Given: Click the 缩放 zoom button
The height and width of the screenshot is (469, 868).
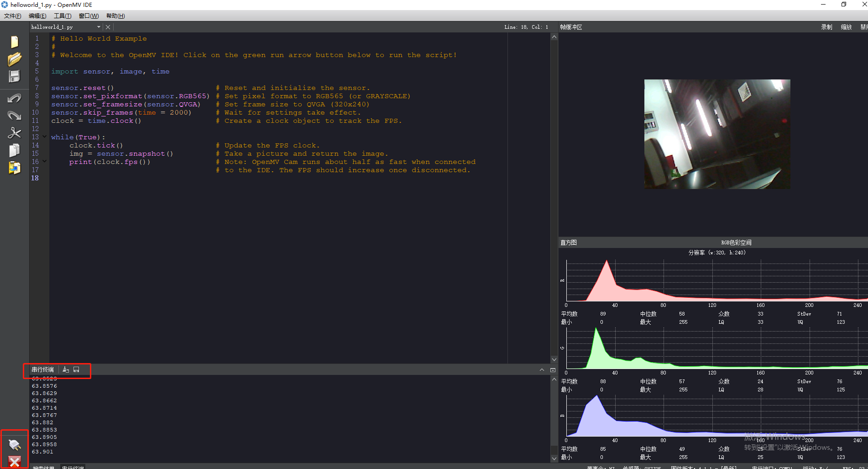Looking at the screenshot, I should click(846, 27).
